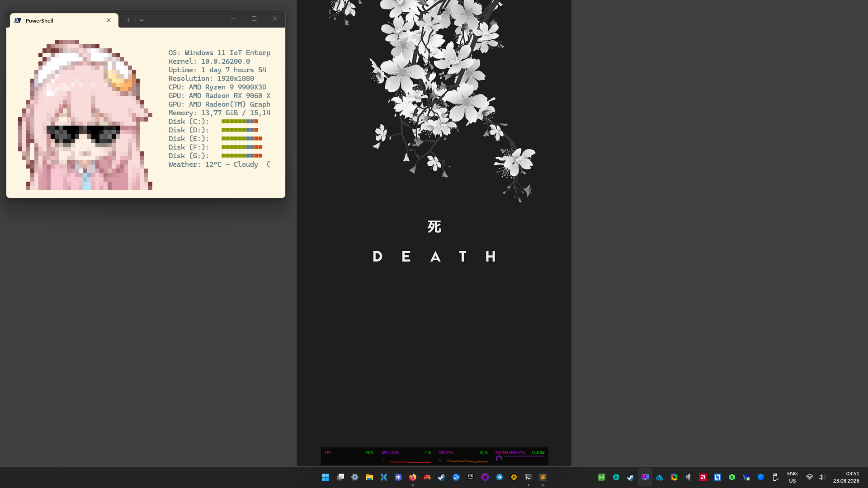The image size is (868, 488).
Task: Open the blue shield security tray icon
Action: pyautogui.click(x=761, y=477)
